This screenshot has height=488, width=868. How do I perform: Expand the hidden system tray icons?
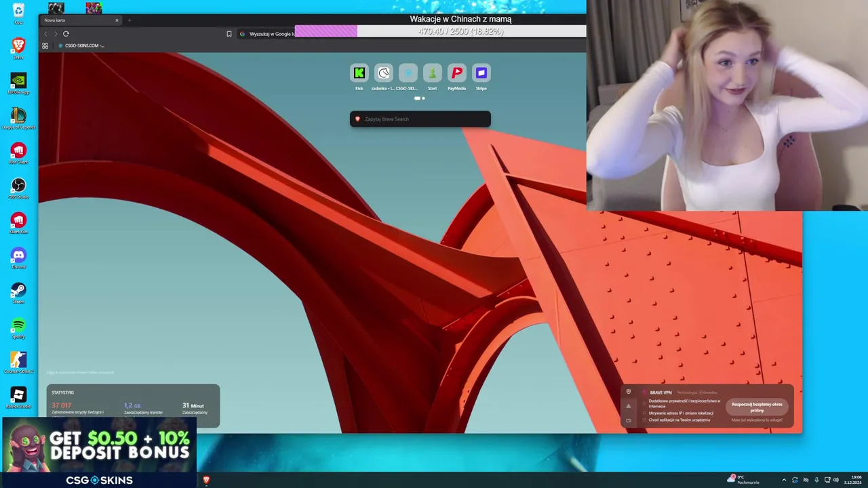click(x=784, y=480)
